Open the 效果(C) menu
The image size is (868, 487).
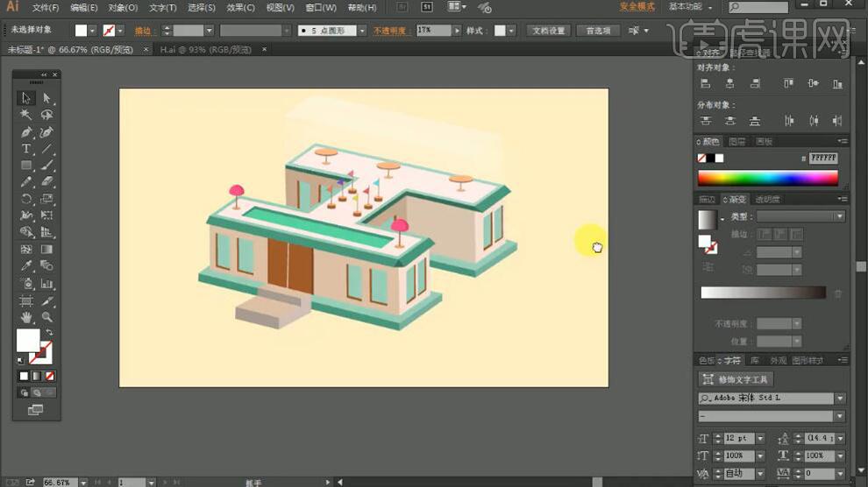[x=241, y=8]
